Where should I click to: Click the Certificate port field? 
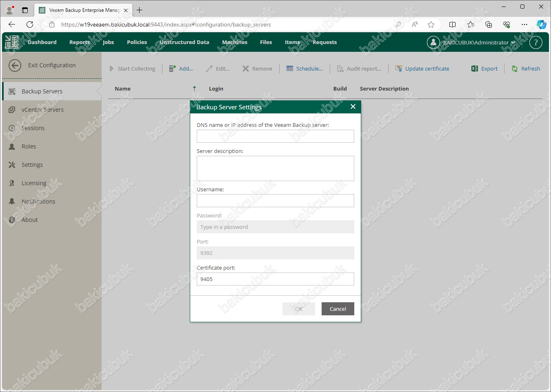[x=275, y=279]
